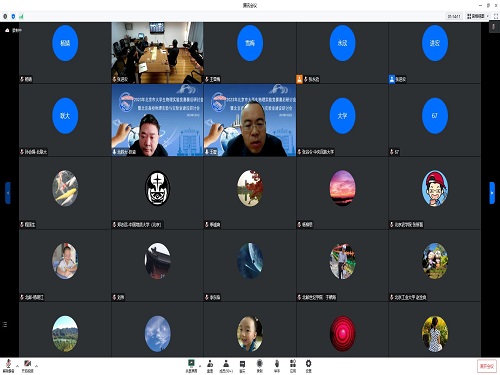Select the video tile of man with glasses
The image size is (500, 375).
pyautogui.click(x=250, y=120)
